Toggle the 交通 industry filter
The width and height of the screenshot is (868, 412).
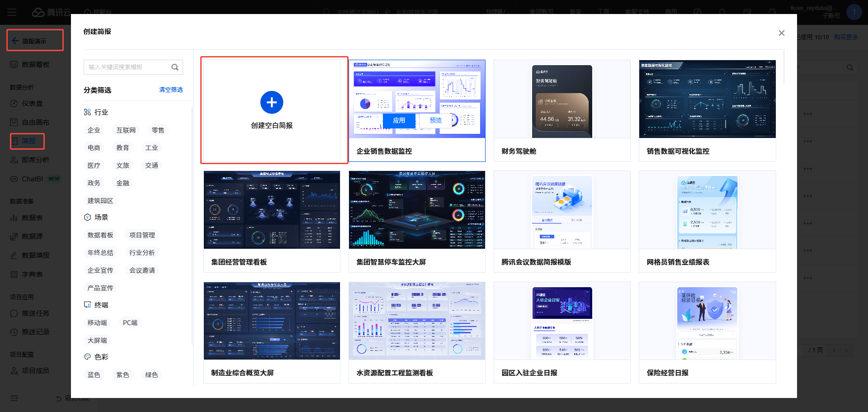151,166
